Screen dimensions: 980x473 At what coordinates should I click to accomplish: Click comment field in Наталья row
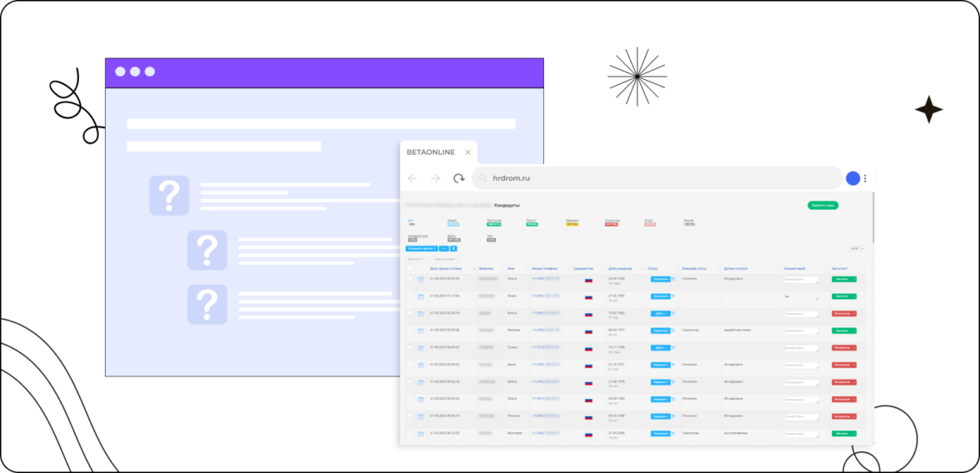(802, 331)
